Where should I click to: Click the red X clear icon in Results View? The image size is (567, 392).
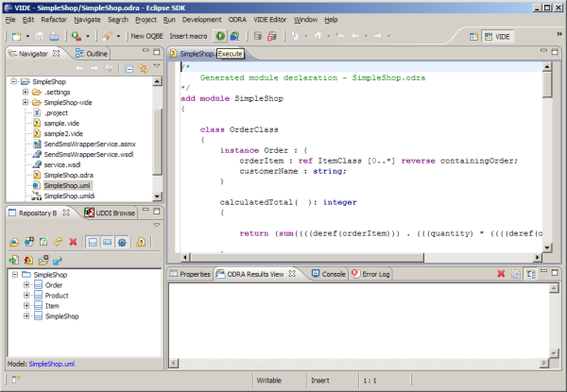pyautogui.click(x=501, y=274)
